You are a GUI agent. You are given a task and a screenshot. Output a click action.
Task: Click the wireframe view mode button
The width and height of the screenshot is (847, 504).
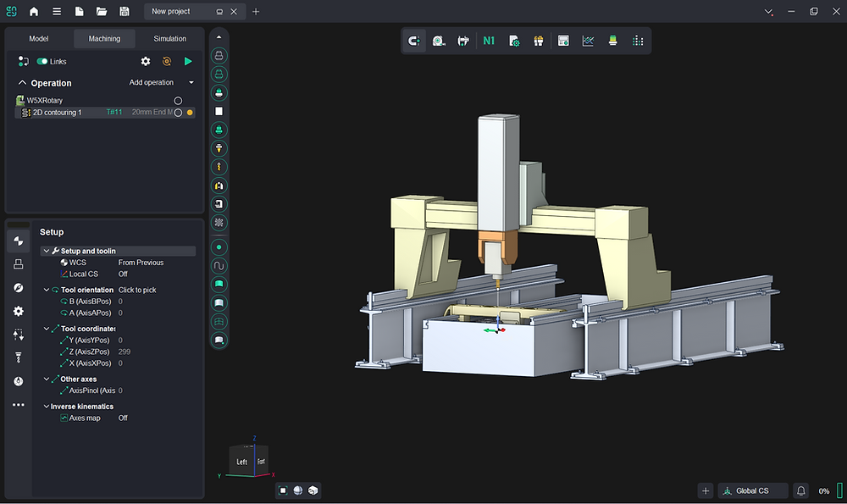click(283, 490)
